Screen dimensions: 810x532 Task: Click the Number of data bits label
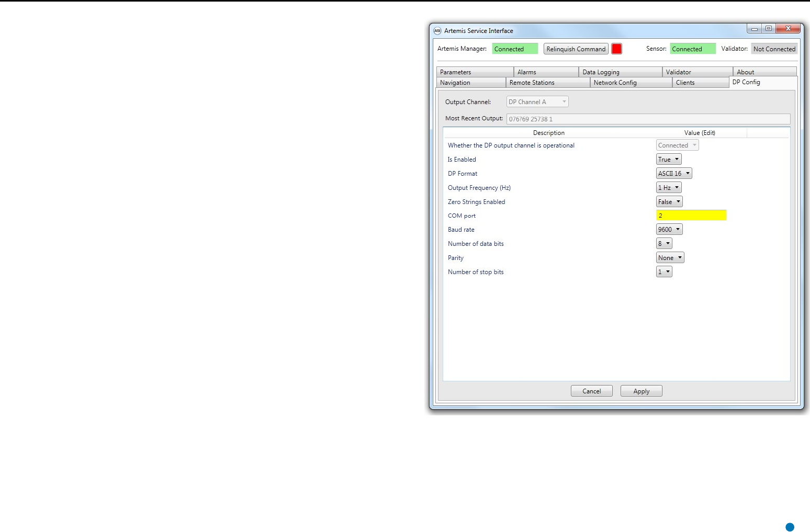[x=476, y=244]
